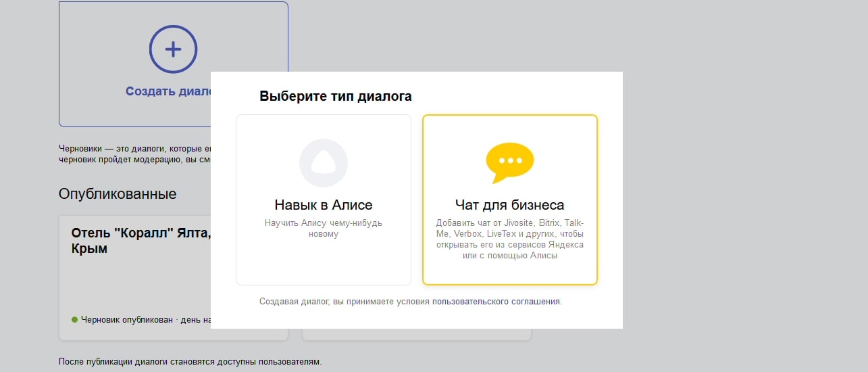Click the "Опубликованные" section heading
868x372 pixels.
tap(118, 194)
